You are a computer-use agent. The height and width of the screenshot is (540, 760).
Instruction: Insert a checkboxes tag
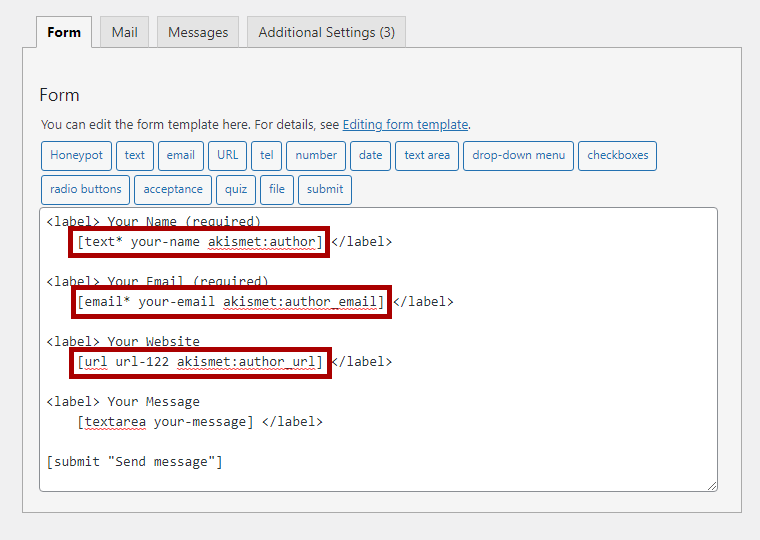tap(618, 156)
